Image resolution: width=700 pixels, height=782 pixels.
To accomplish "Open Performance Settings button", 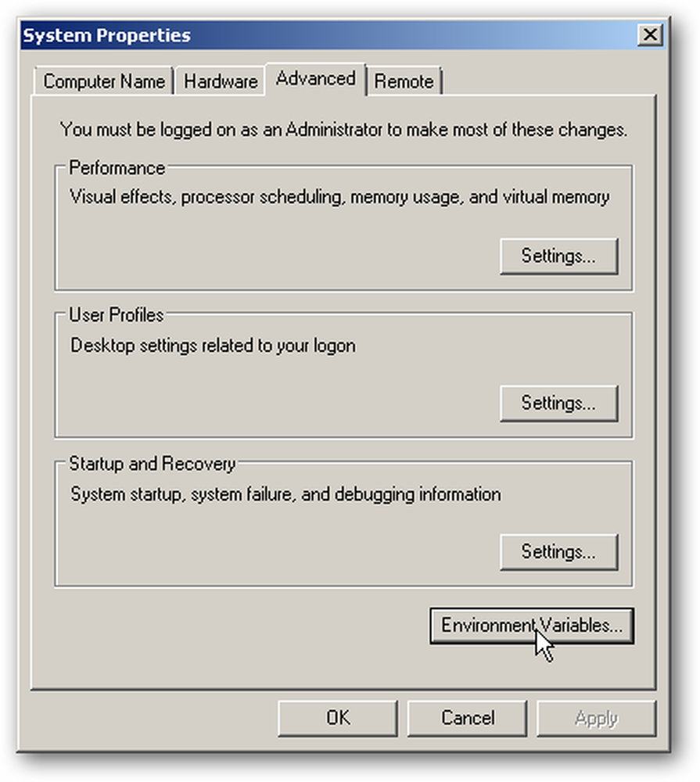I will click(558, 256).
